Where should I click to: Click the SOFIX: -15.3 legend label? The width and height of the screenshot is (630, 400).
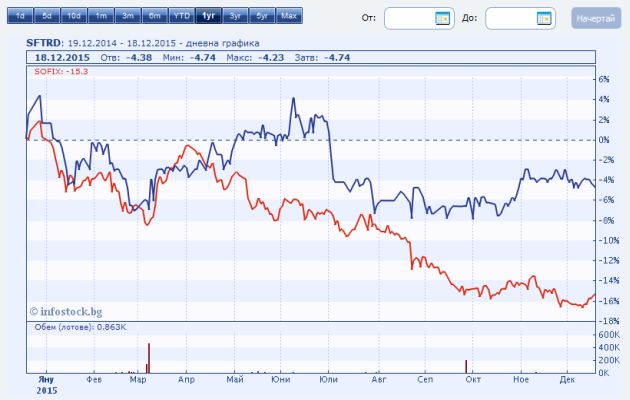click(x=61, y=71)
